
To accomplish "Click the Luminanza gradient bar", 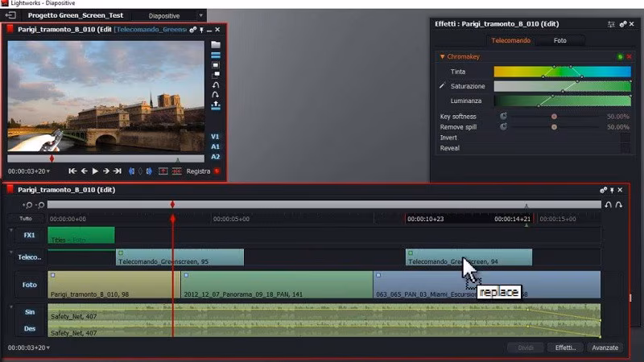I will tap(562, 101).
